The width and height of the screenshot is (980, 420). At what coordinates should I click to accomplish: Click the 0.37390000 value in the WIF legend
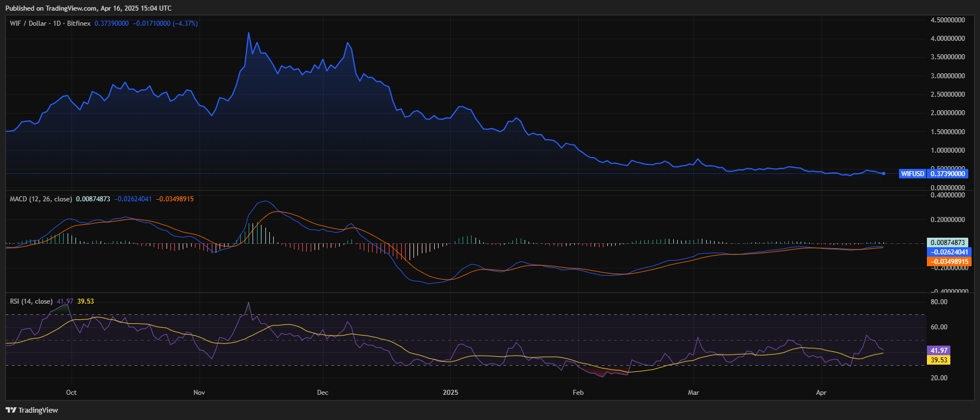[x=112, y=23]
